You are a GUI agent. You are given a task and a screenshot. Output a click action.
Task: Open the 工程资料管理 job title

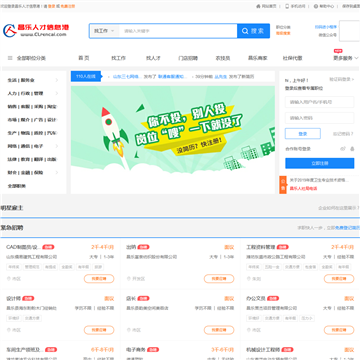[x=260, y=247]
